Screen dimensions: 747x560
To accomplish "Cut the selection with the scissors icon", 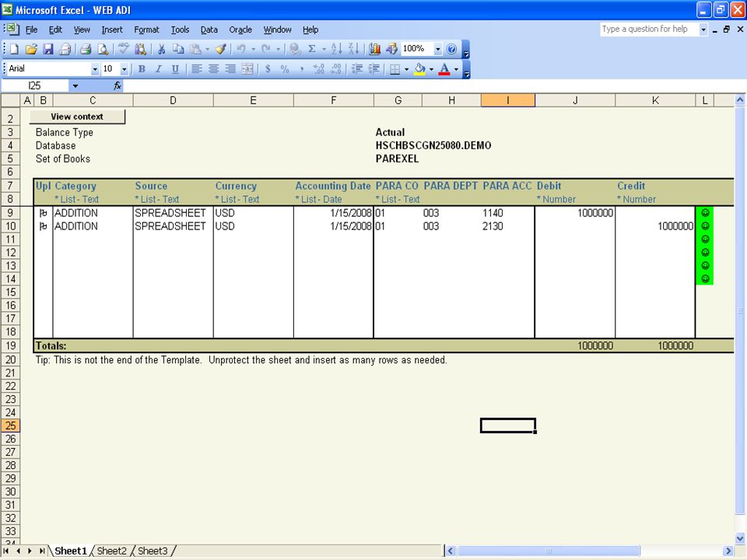I will (x=162, y=49).
